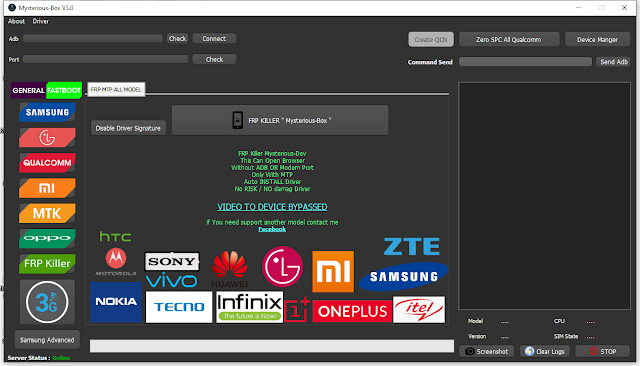The image size is (640, 366).
Task: Switch to the FASTBOOT tab
Action: click(64, 90)
